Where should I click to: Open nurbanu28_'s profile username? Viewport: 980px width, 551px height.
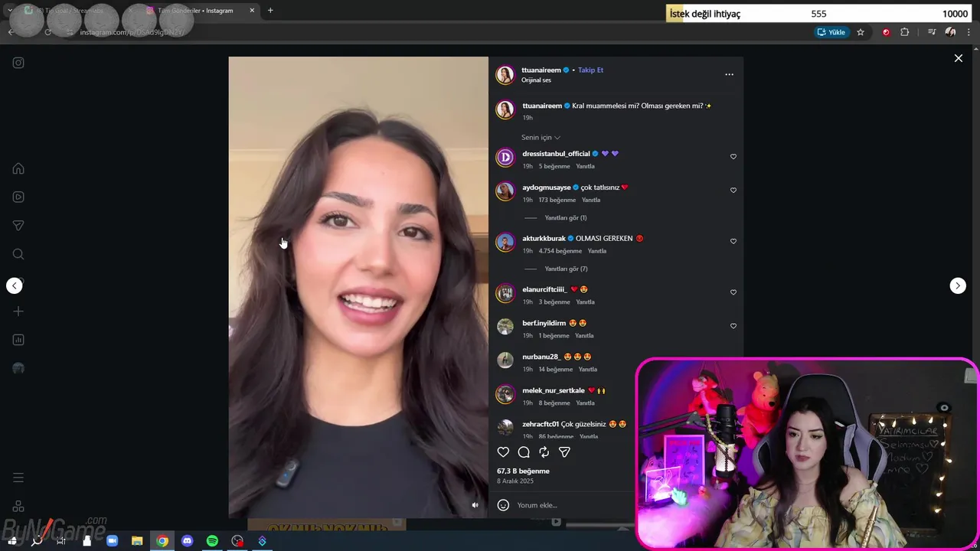coord(541,357)
